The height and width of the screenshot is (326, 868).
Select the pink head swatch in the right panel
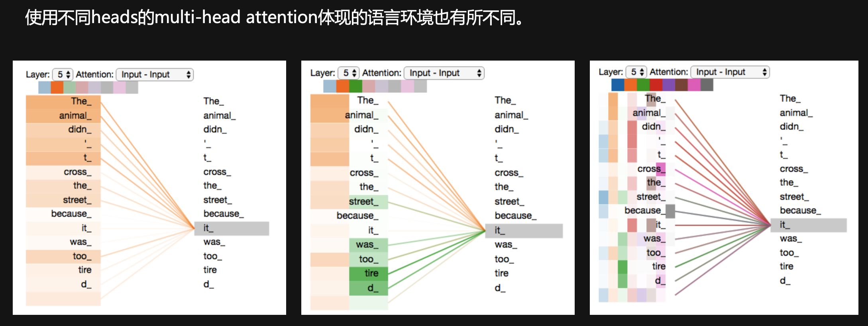pos(694,85)
